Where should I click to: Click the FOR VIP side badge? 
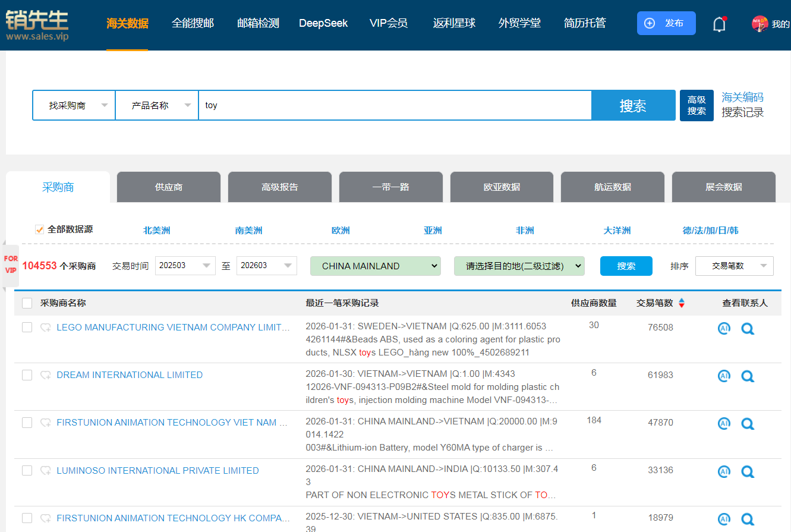11,265
